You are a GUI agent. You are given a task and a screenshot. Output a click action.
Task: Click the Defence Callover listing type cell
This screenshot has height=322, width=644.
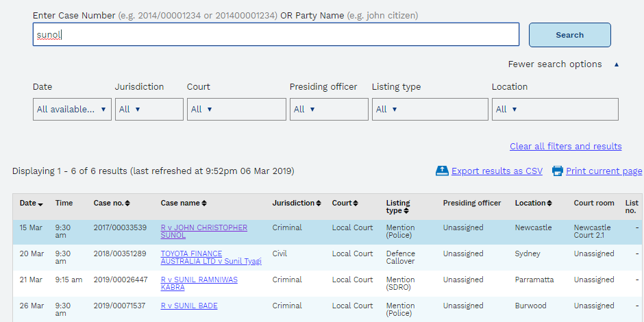tap(401, 258)
